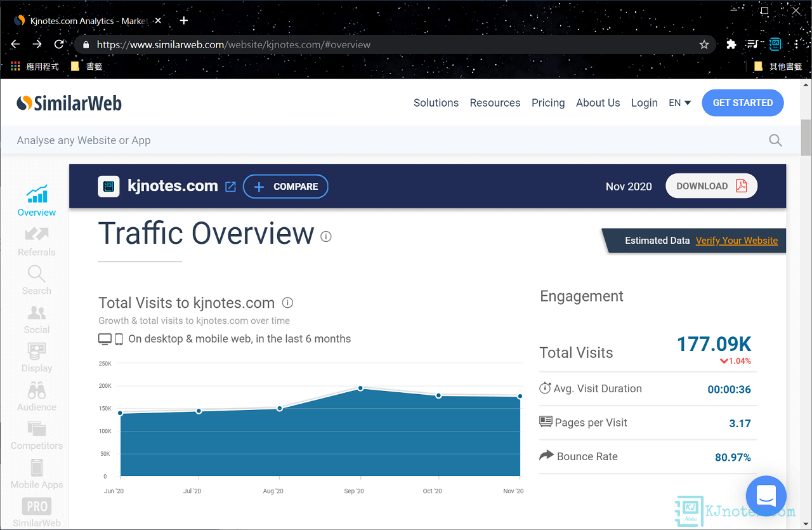Open the Social sidebar section
Screen dimensions: 812x530
[37, 319]
